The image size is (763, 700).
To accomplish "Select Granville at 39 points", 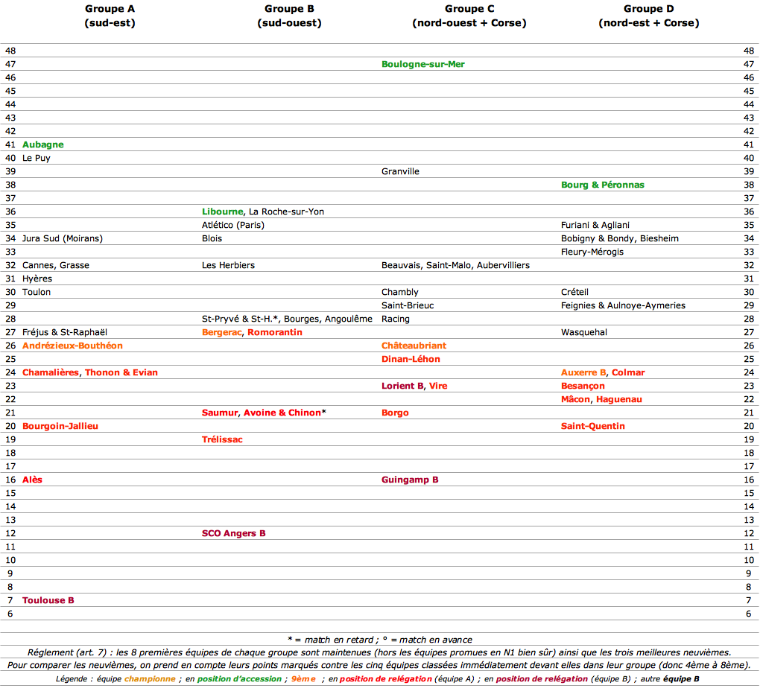I will pos(400,171).
